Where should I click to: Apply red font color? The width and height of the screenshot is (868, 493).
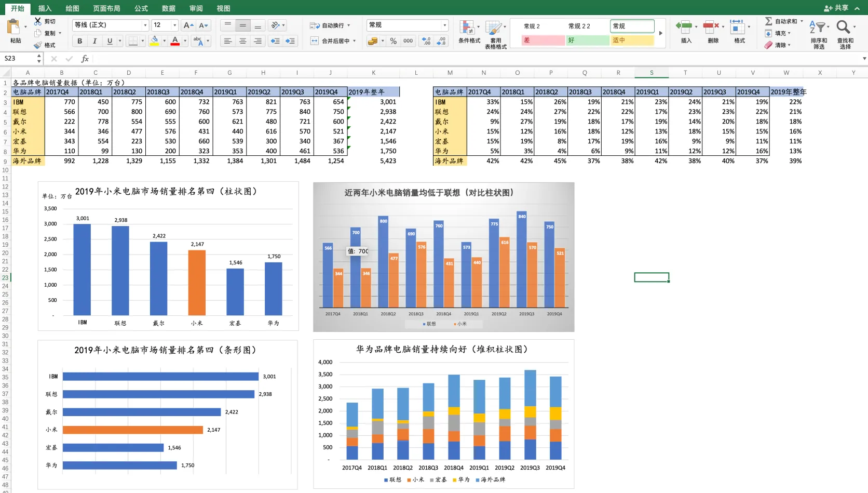point(175,41)
